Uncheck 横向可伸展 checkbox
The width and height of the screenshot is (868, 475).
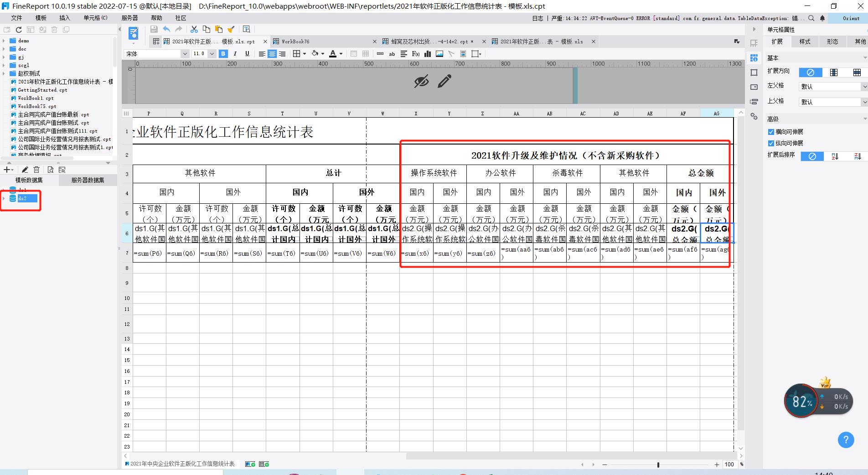[x=771, y=132]
